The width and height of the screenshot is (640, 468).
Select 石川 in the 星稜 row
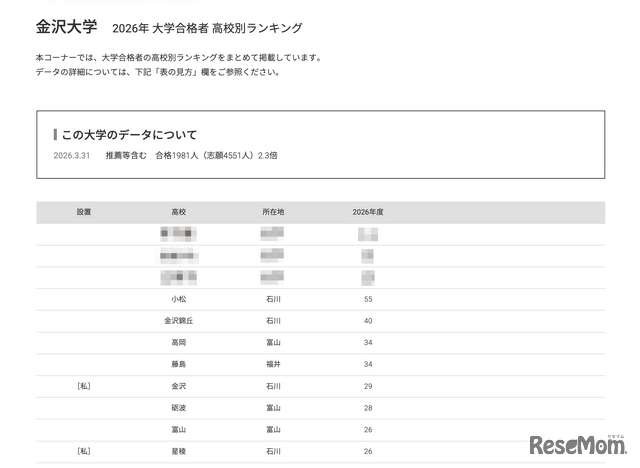[273, 451]
